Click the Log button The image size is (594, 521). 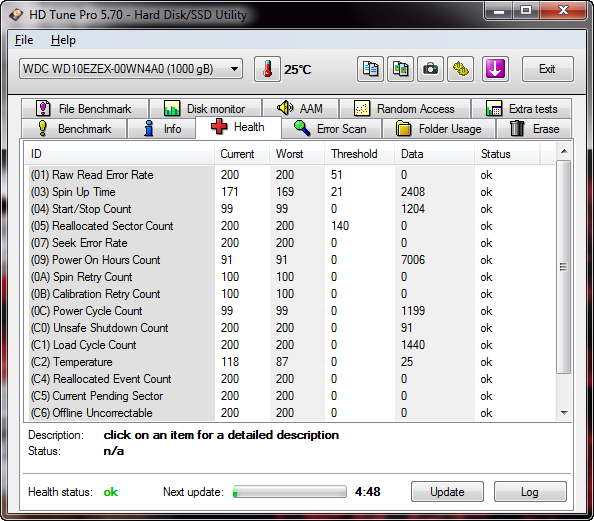(530, 492)
